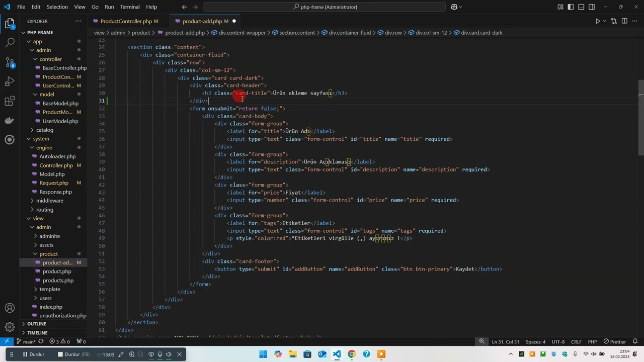Screen dimensions: 644x362
Task: Open Autoloader.php file
Action: click(57, 156)
